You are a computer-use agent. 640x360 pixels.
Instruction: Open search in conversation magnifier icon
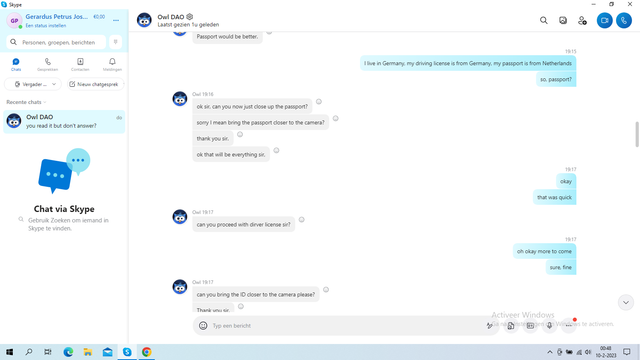click(544, 20)
